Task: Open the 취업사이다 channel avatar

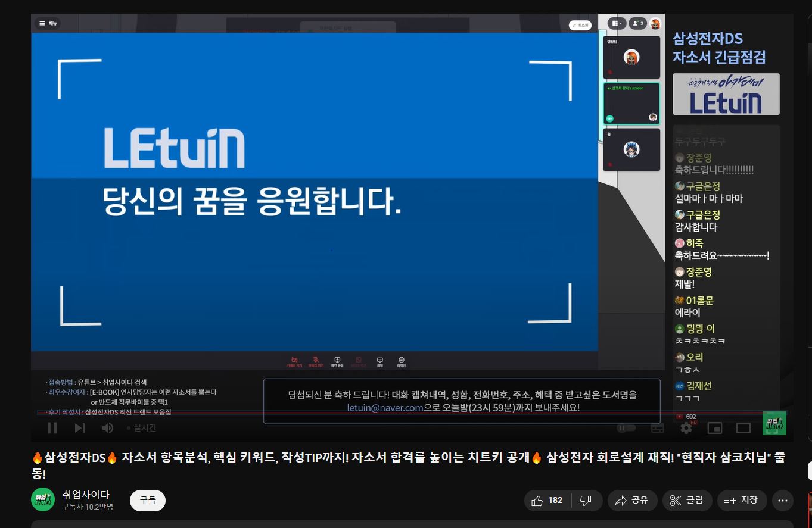Action: pos(43,499)
